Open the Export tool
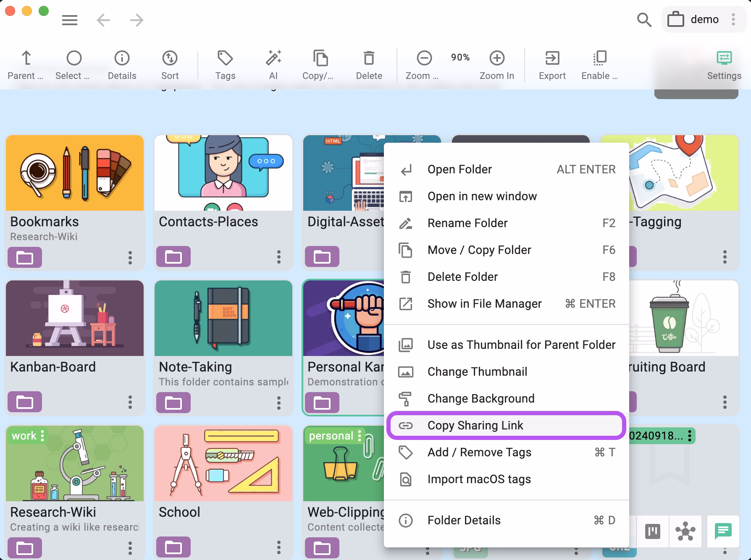 (552, 63)
